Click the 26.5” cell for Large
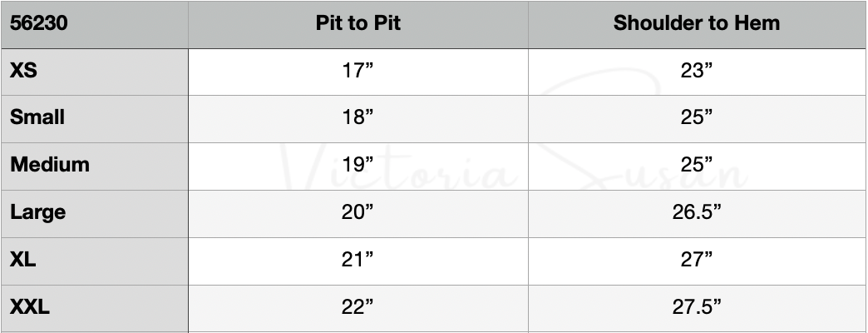Image resolution: width=868 pixels, height=333 pixels. coord(697,212)
